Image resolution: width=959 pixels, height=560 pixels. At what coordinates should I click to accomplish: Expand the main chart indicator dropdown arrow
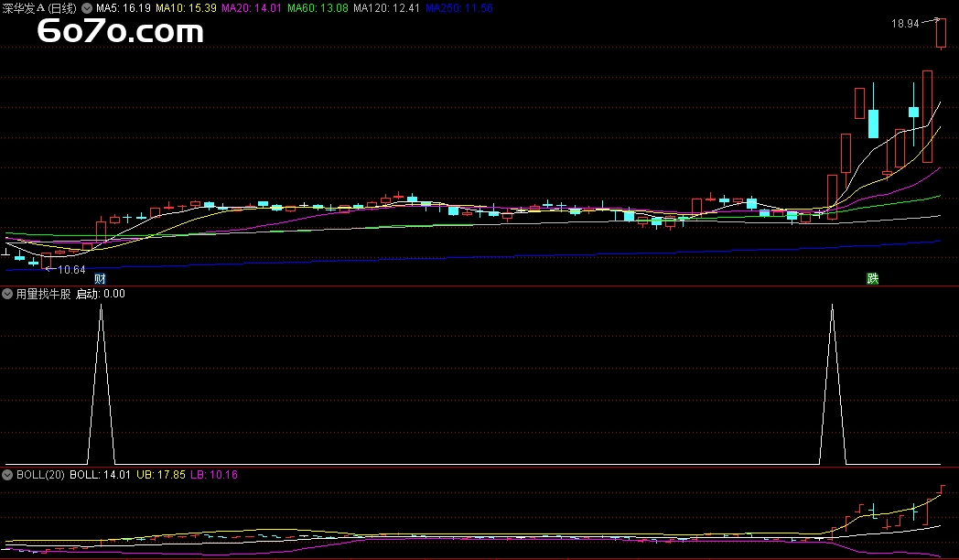(87, 8)
